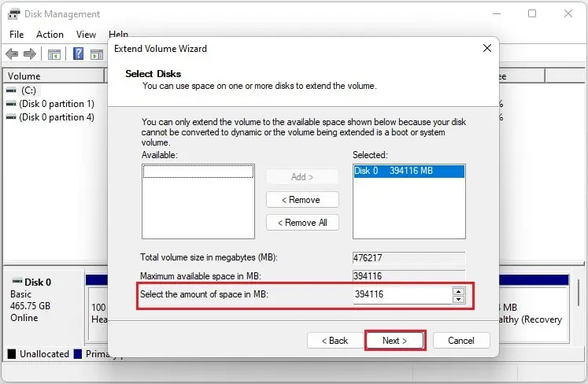This screenshot has height=384, width=588.
Task: Decrease space amount with the down spinner arrow
Action: 458,298
